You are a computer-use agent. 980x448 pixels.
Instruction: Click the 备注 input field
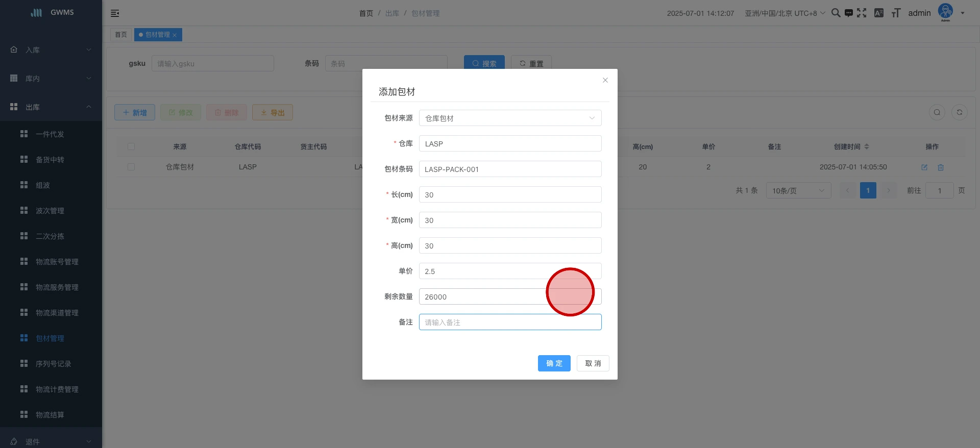click(x=510, y=322)
